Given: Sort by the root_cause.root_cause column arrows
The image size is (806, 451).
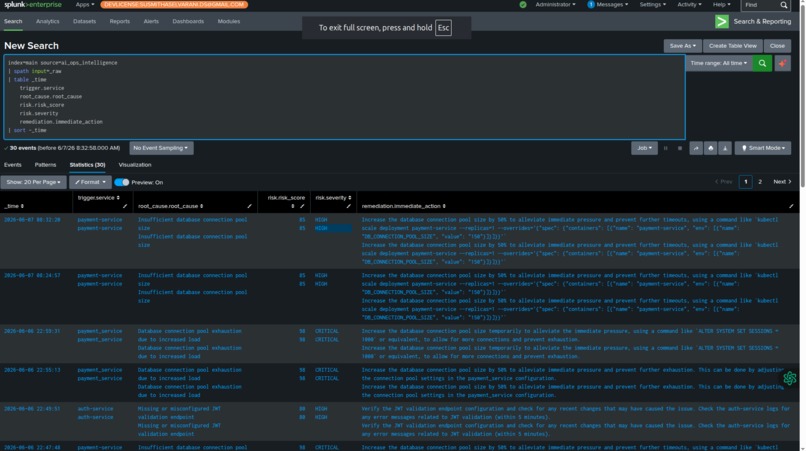Looking at the screenshot, I should [x=202, y=206].
